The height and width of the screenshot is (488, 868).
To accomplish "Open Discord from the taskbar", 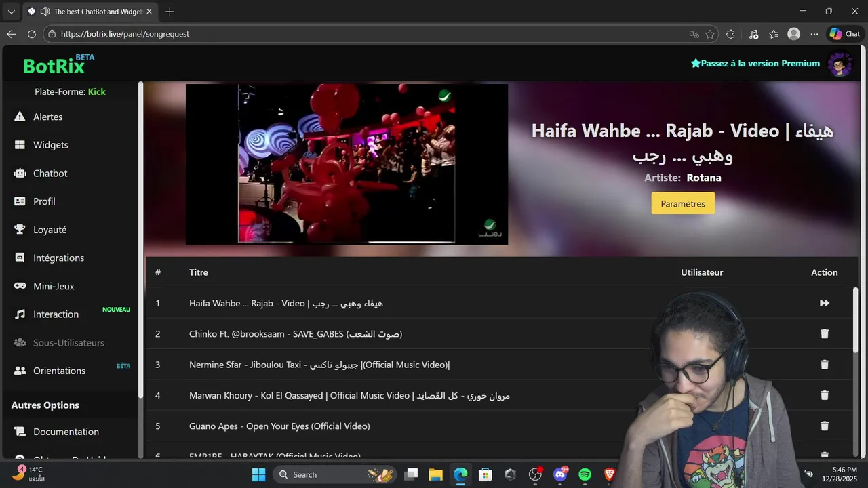I will coord(561,474).
